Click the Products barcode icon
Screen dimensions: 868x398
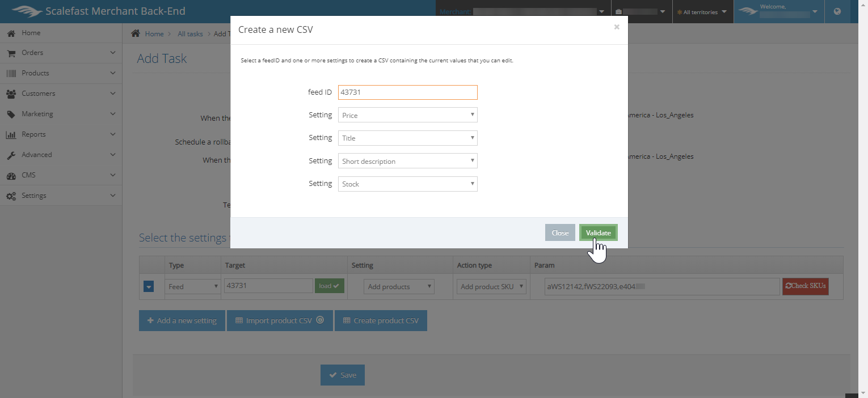point(11,74)
